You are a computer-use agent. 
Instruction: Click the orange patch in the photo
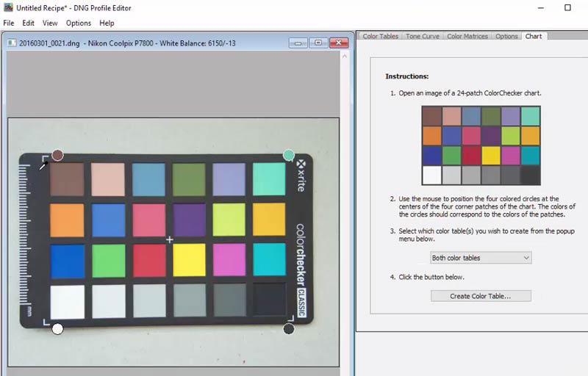(67, 220)
